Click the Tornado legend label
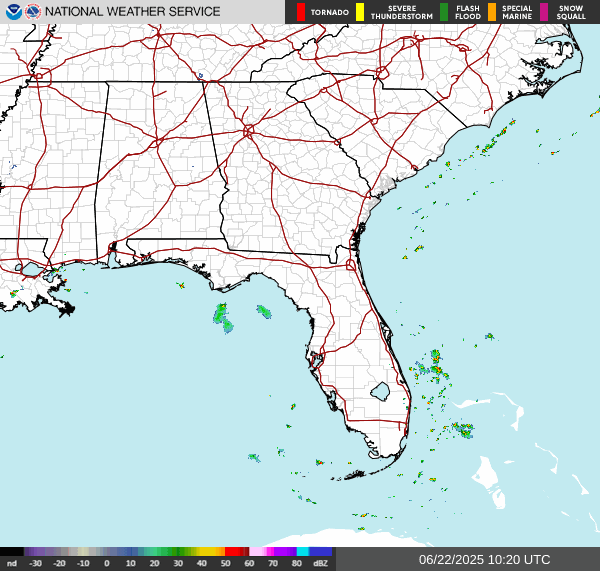Viewport: 600px width, 571px height. tap(329, 13)
